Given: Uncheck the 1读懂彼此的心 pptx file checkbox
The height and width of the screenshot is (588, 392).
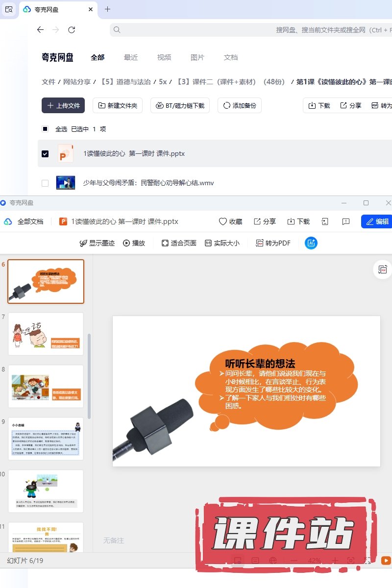Looking at the screenshot, I should [45, 154].
